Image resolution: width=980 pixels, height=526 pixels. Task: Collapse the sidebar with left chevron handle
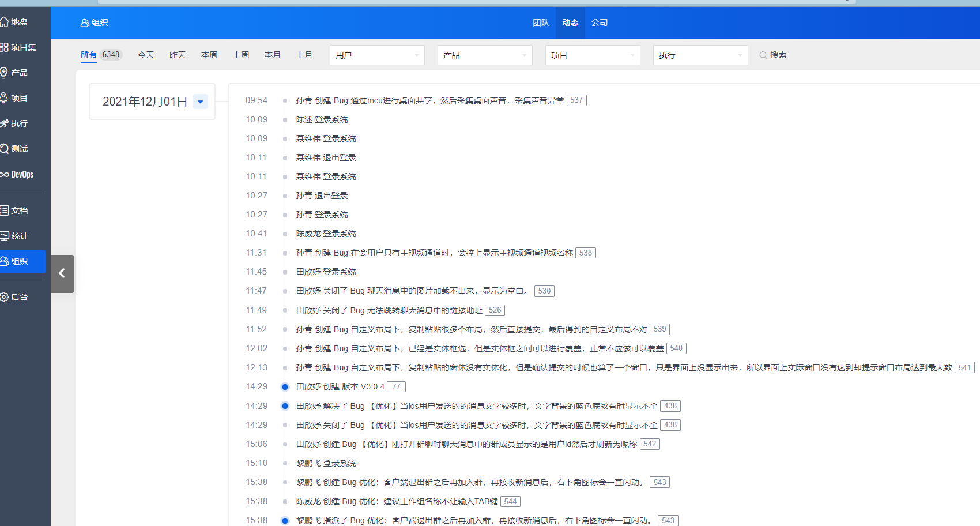[x=62, y=273]
